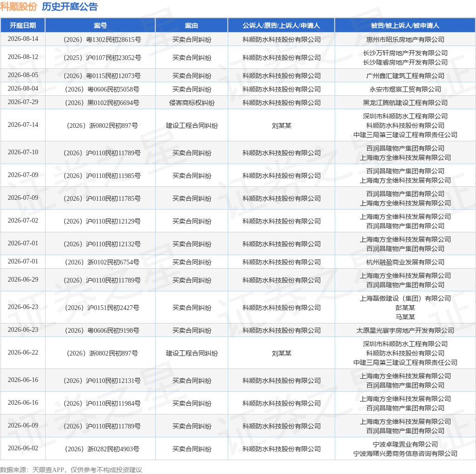This screenshot has height=474, width=476.
Task: Click the 开庭日期 column header
Action: [x=23, y=26]
